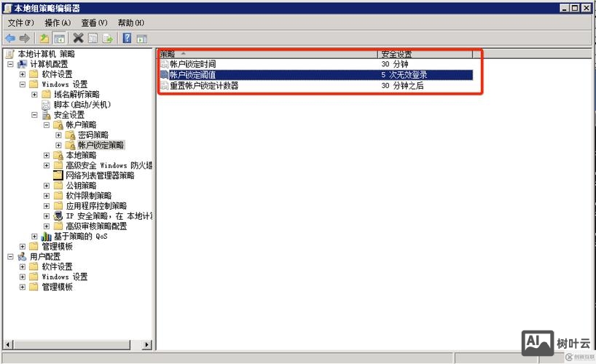Expand the 密码策略 node
The width and height of the screenshot is (596, 364).
58,135
